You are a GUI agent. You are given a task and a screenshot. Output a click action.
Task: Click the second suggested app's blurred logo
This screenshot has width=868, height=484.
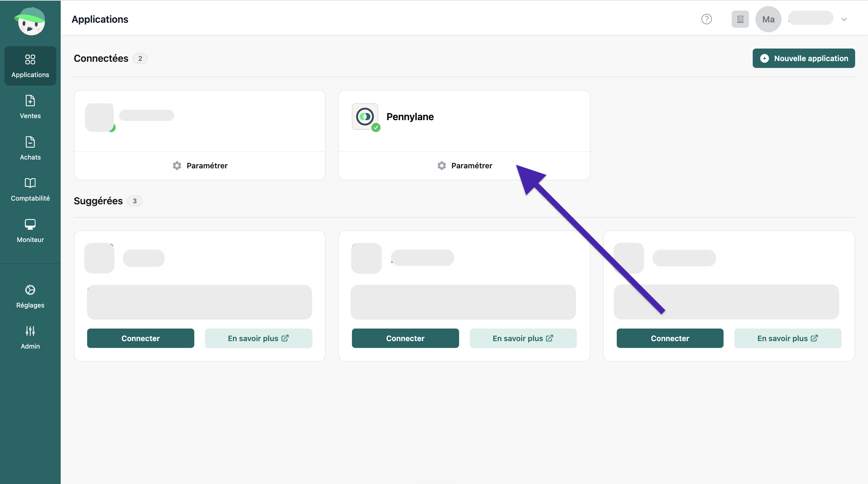click(x=367, y=258)
